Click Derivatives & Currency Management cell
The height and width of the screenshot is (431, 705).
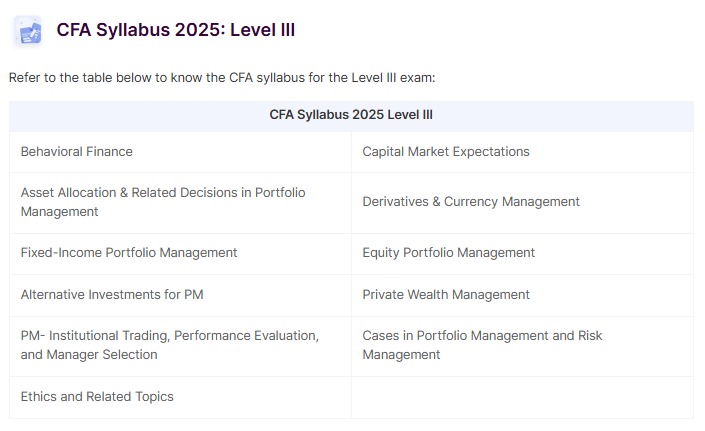coord(522,203)
